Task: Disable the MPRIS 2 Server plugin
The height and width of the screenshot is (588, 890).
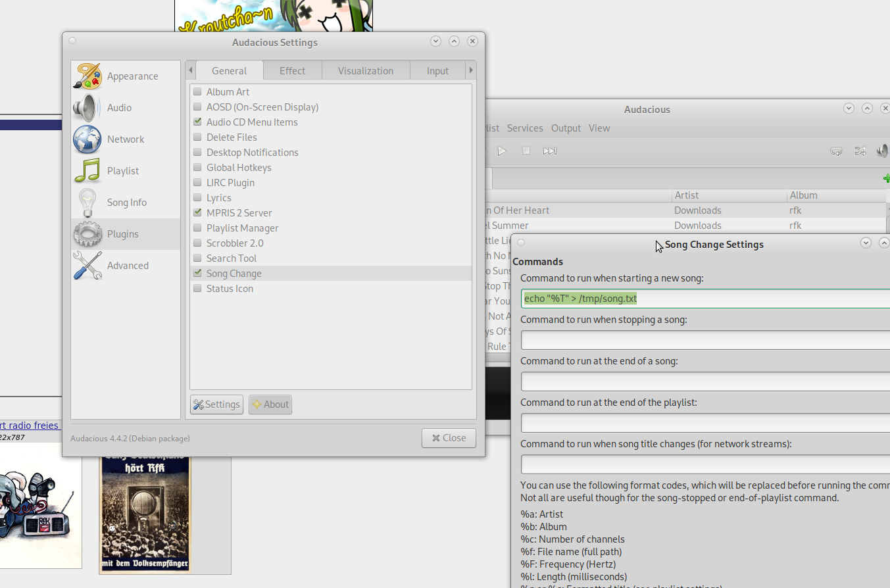Action: pos(197,213)
